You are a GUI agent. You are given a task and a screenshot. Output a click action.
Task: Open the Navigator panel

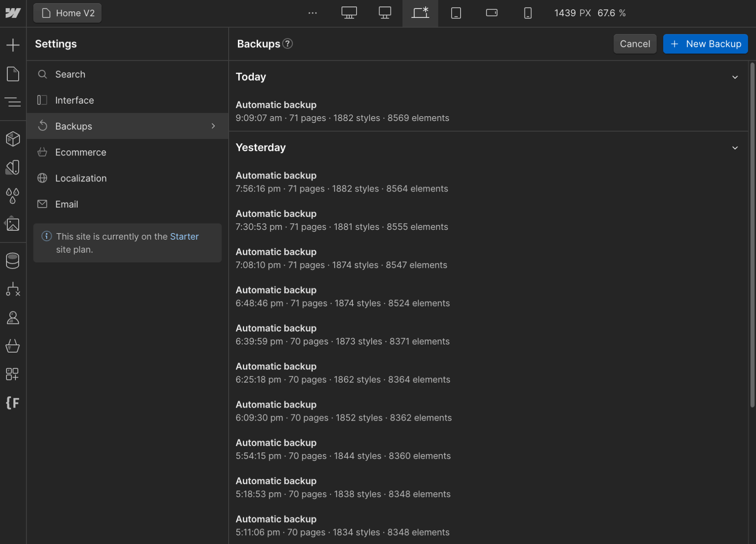tap(13, 102)
